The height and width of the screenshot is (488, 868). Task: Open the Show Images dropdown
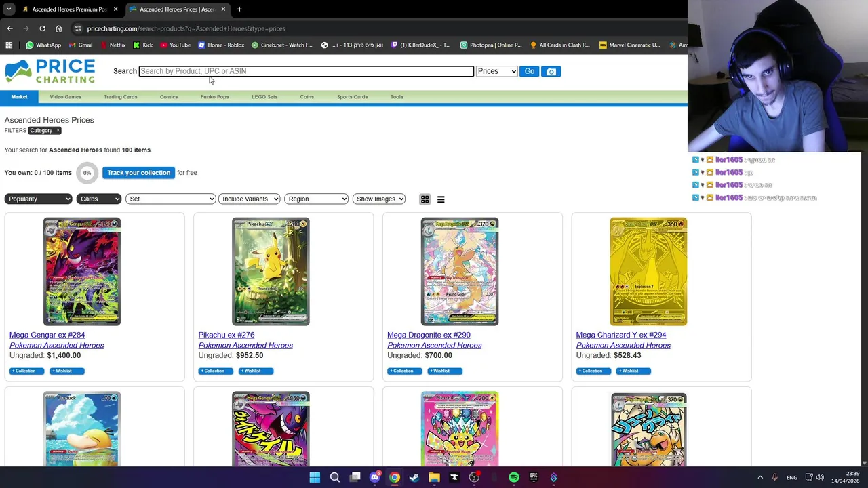pyautogui.click(x=379, y=199)
